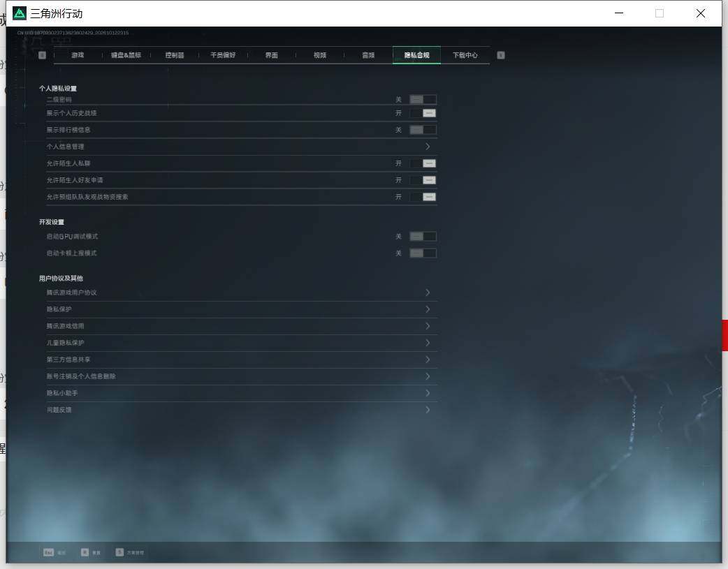The height and width of the screenshot is (569, 728).
Task: Click the Q previous-tab key icon
Action: (x=42, y=55)
